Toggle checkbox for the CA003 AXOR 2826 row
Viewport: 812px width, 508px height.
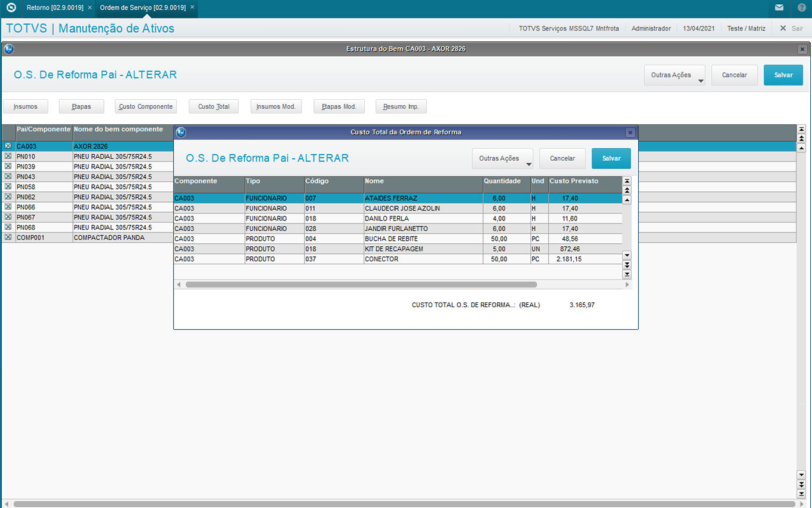coord(8,146)
